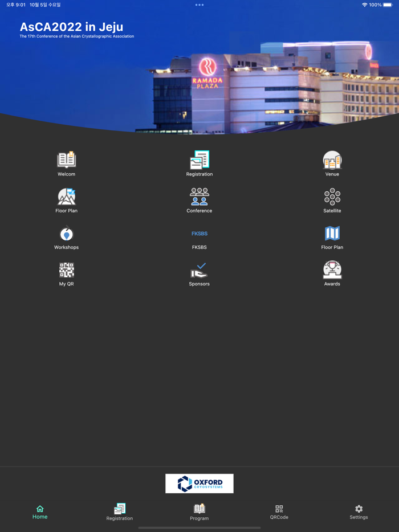This screenshot has height=532, width=399.
Task: Tap the Ramada Plaza hotel header image
Action: [x=199, y=68]
